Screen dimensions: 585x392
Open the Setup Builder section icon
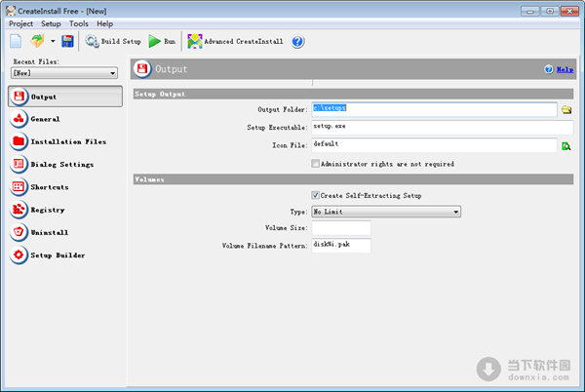click(19, 255)
